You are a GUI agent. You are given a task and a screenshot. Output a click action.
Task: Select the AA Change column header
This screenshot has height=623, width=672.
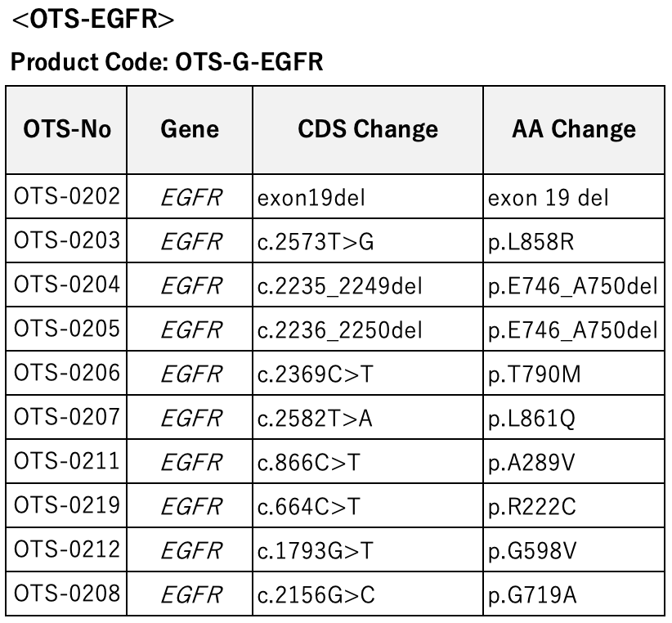574,129
